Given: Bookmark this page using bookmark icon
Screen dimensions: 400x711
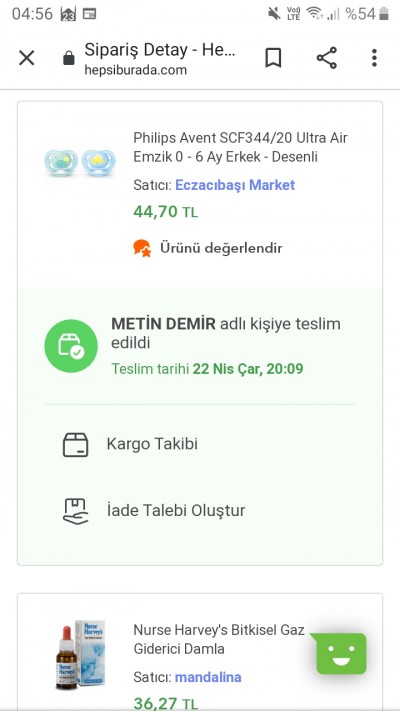Looking at the screenshot, I should point(273,58).
